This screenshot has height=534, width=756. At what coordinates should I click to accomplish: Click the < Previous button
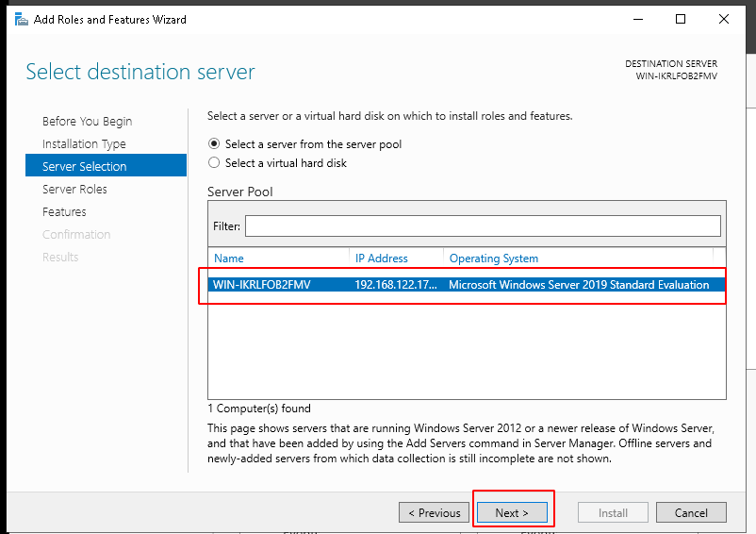click(434, 512)
